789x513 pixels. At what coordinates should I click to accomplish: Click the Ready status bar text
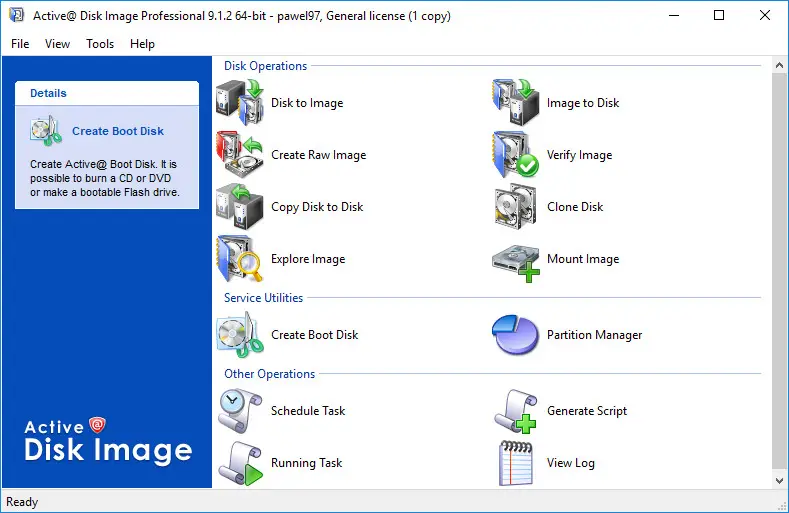click(x=22, y=502)
